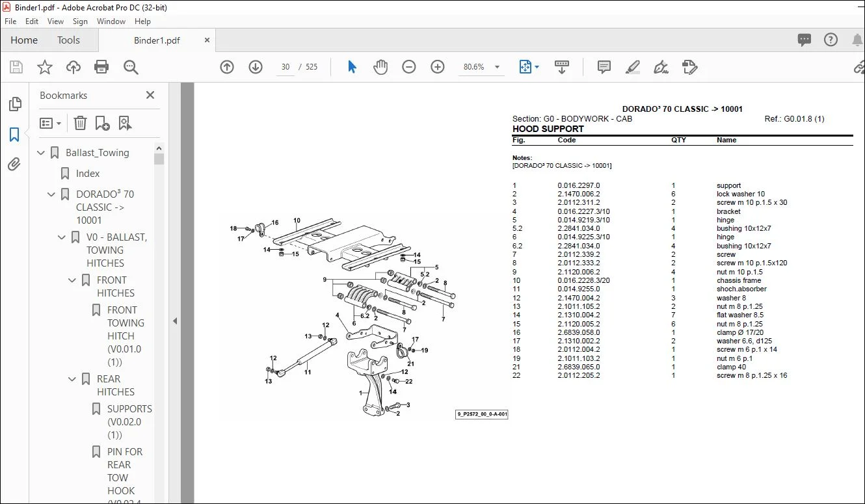Image resolution: width=865 pixels, height=504 pixels.
Task: Switch to the Home tab
Action: point(24,40)
